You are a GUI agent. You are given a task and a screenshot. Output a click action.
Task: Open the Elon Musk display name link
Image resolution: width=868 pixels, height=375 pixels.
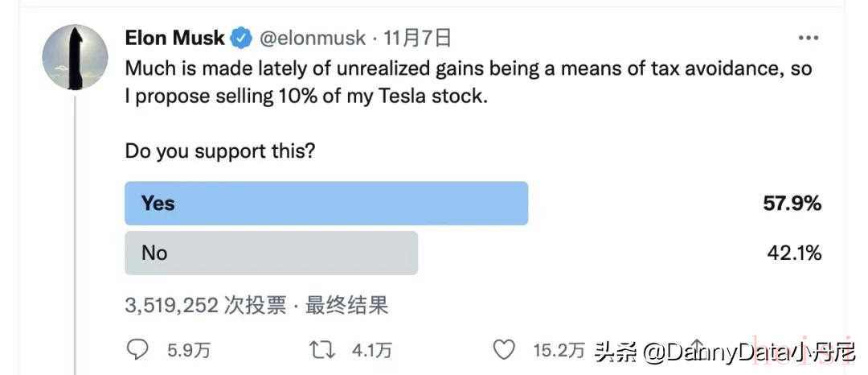174,38
